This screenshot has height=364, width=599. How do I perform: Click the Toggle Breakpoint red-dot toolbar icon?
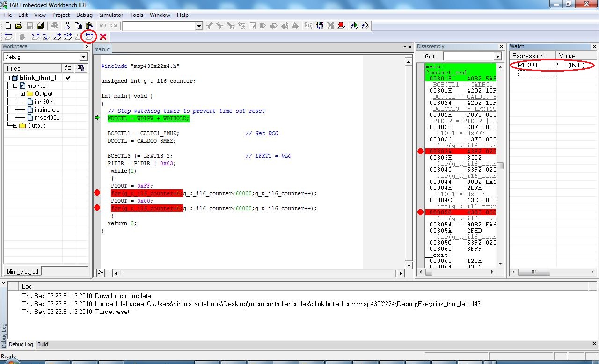tap(341, 26)
